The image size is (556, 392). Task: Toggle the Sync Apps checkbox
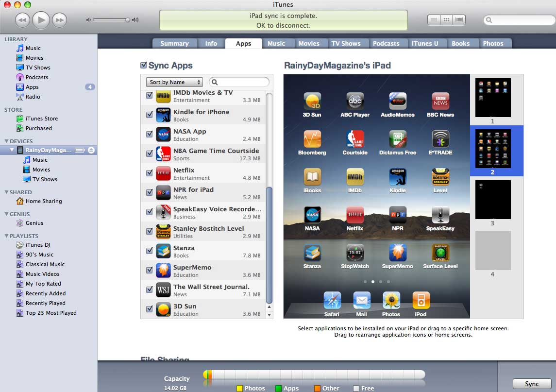[x=144, y=65]
